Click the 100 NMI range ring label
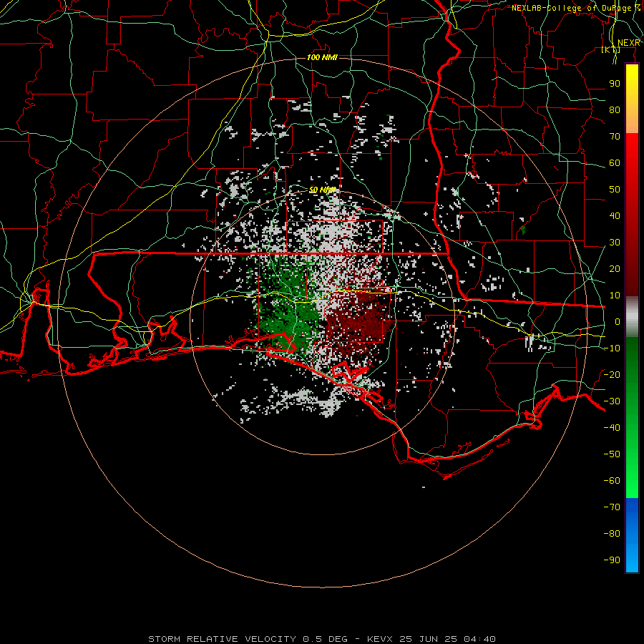Image resolution: width=644 pixels, height=644 pixels. 322,57
